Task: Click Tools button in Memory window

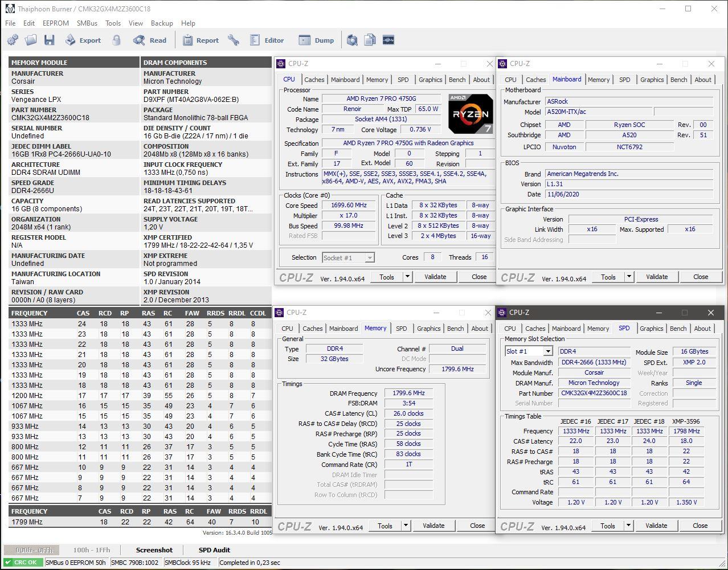Action: 385,526
